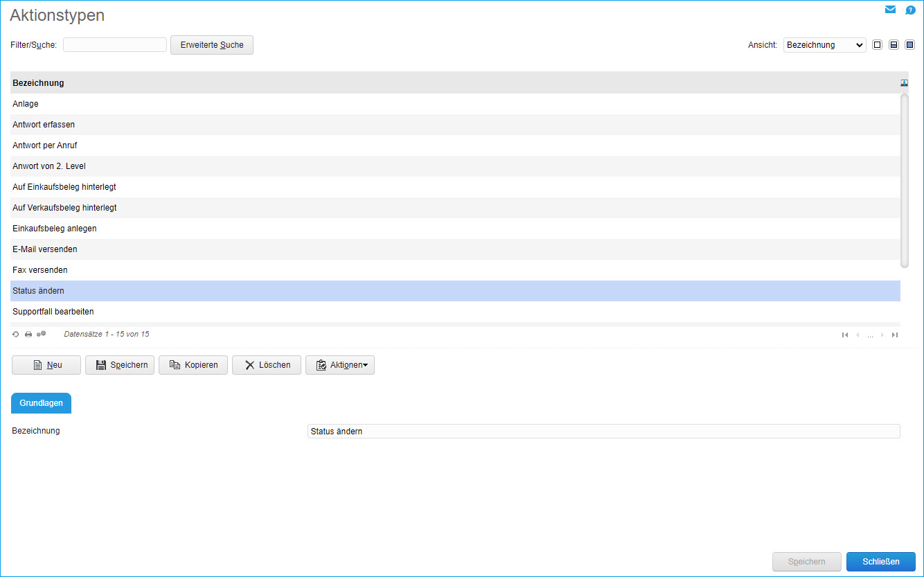Expand the Aktionen dropdown button
The width and height of the screenshot is (924, 577).
coord(340,365)
